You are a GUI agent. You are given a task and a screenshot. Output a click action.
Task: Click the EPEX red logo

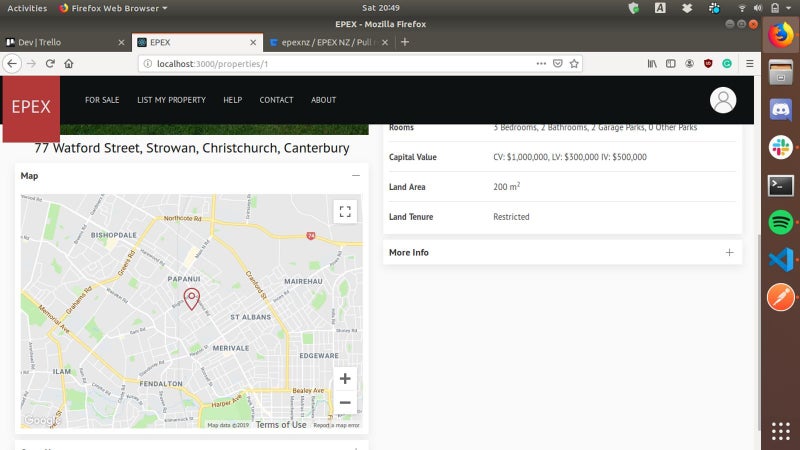31,108
